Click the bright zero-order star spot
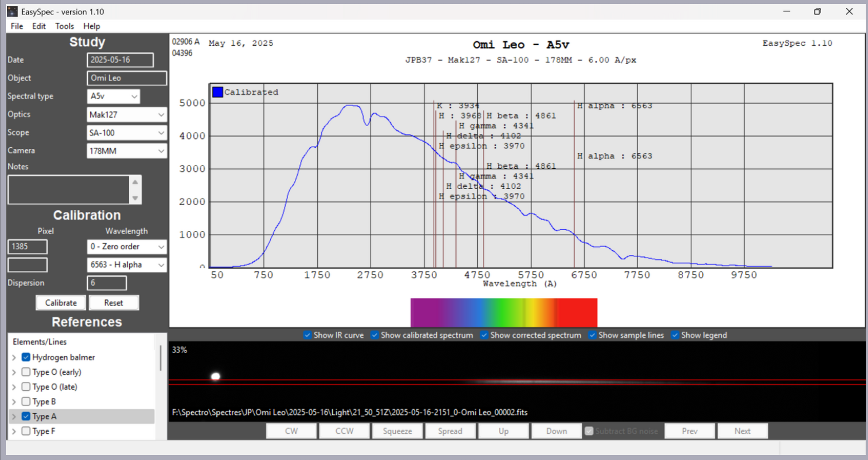Image resolution: width=868 pixels, height=460 pixels. 216,376
